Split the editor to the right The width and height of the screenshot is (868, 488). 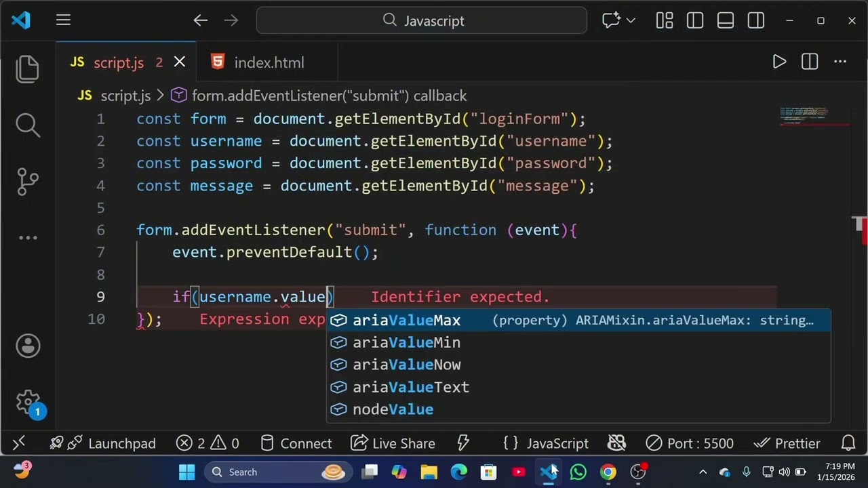[810, 62]
